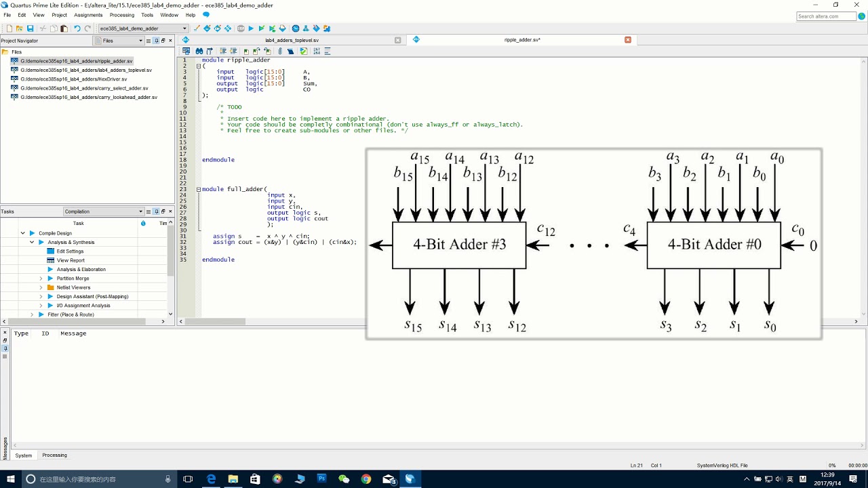Open the ece385_lab4_demo_adder project dropdown
The width and height of the screenshot is (868, 488).
tap(143, 28)
